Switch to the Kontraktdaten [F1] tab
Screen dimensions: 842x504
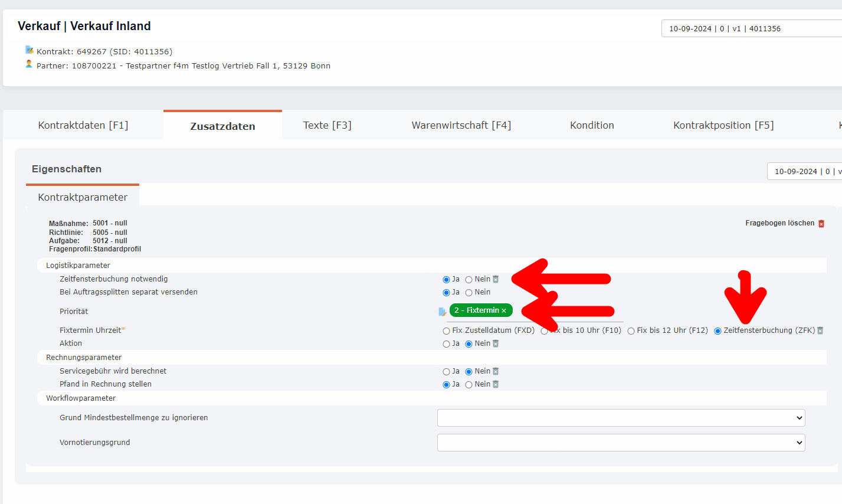pos(83,125)
